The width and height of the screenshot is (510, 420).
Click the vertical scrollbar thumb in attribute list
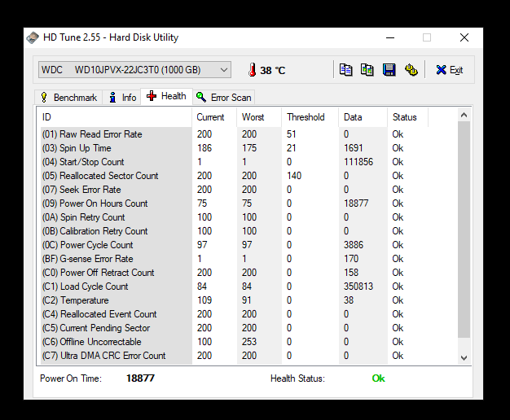coord(464,230)
